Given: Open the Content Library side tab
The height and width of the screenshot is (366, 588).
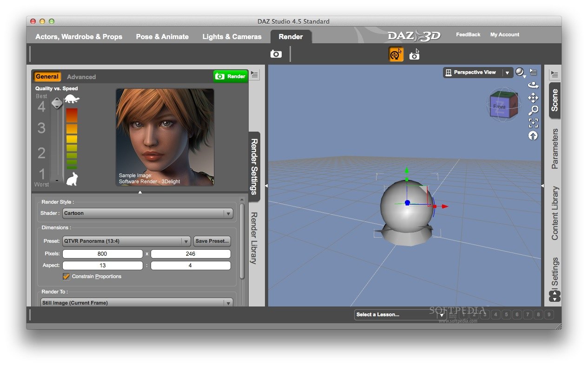Looking at the screenshot, I should [555, 213].
